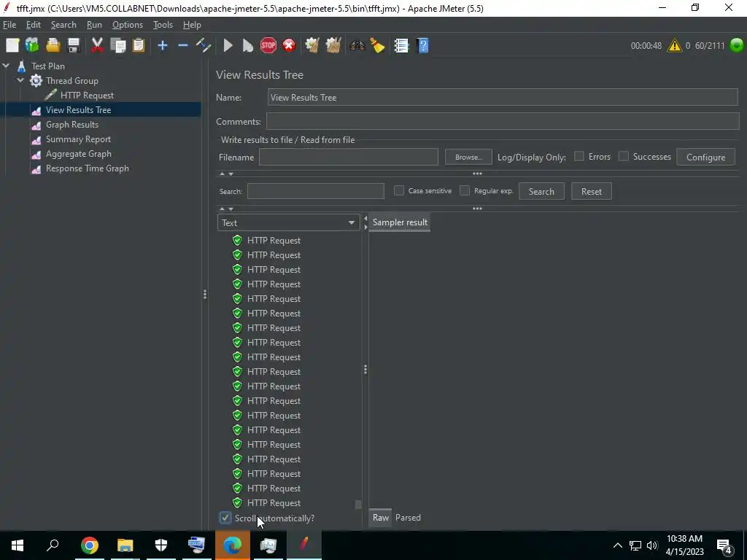
Task: Select Response Time Graph listener
Action: coord(88,168)
